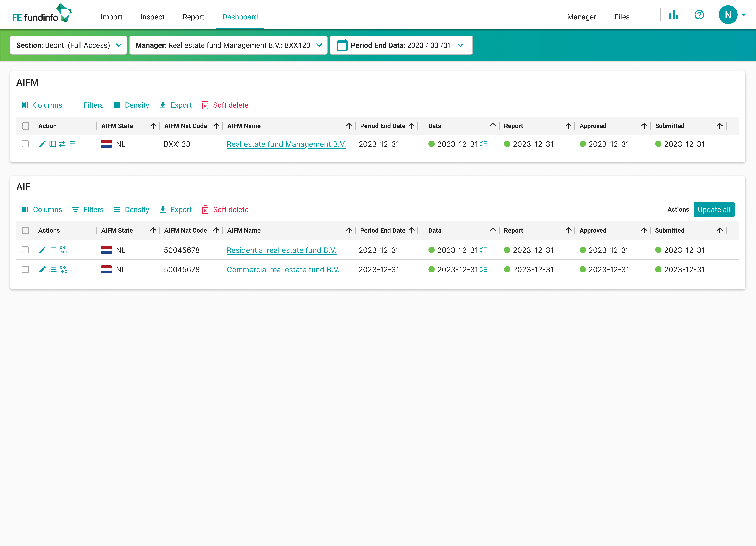Viewport: 756px width, 546px height.
Task: Edit the Residential real estate fund row
Action: [42, 250]
